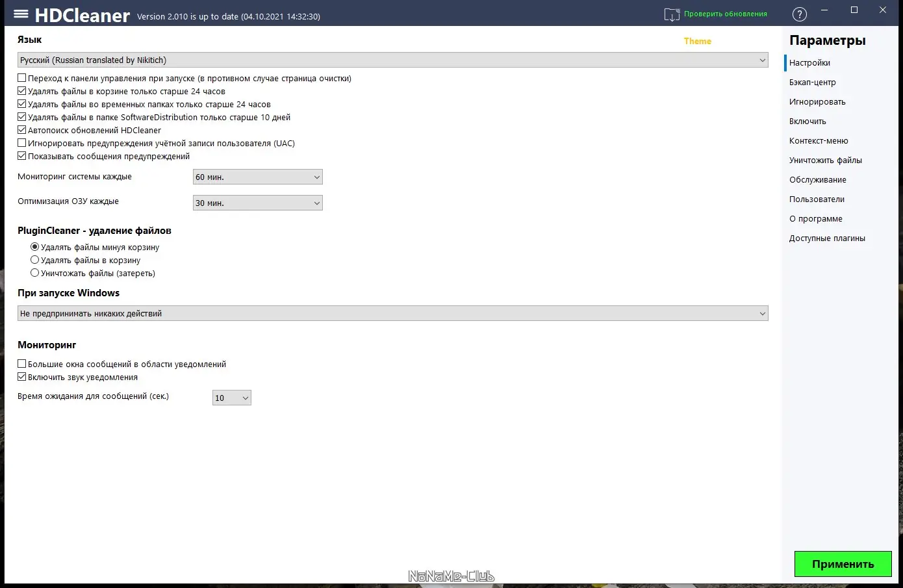Viewport: 903px width, 588px height.
Task: Open help via the question mark icon
Action: click(x=800, y=14)
